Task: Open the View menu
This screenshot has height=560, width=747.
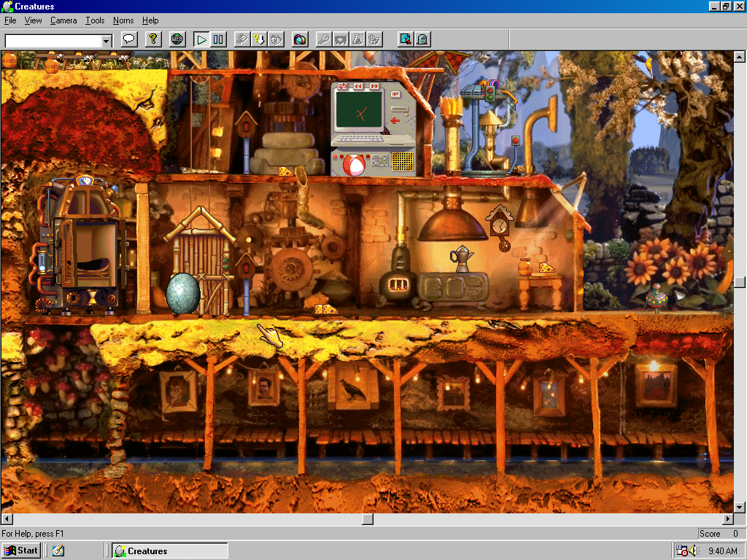Action: [x=33, y=20]
